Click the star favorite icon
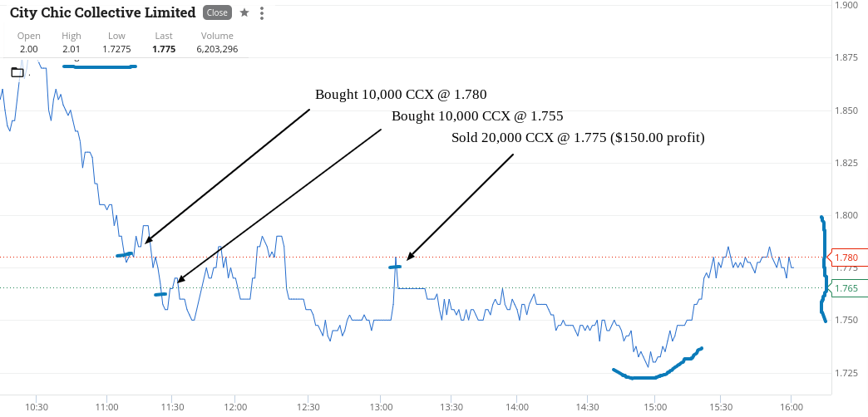This screenshot has height=417, width=868. 244,12
